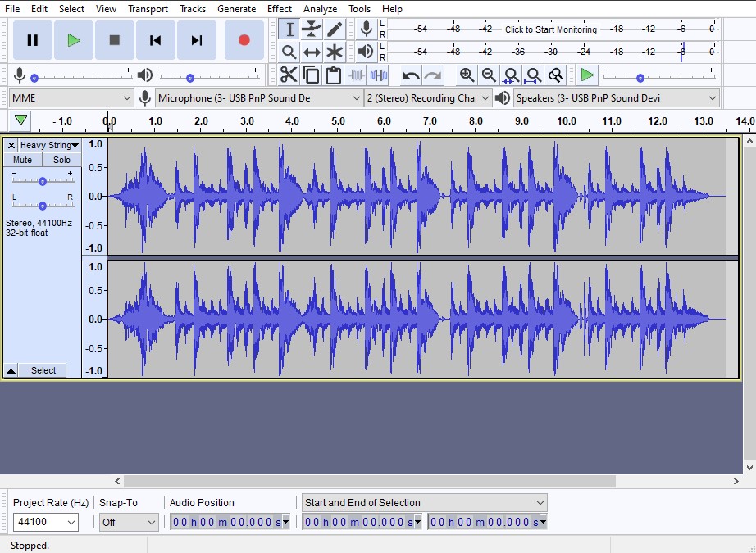This screenshot has width=756, height=553.
Task: Click the record meter microphone icon
Action: tap(366, 29)
